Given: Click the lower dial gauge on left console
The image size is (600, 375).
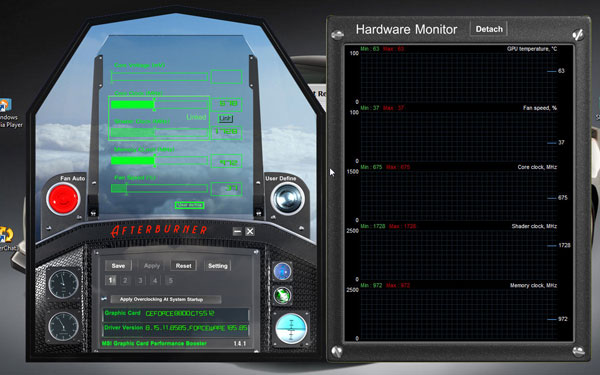Looking at the screenshot, I should point(64,326).
